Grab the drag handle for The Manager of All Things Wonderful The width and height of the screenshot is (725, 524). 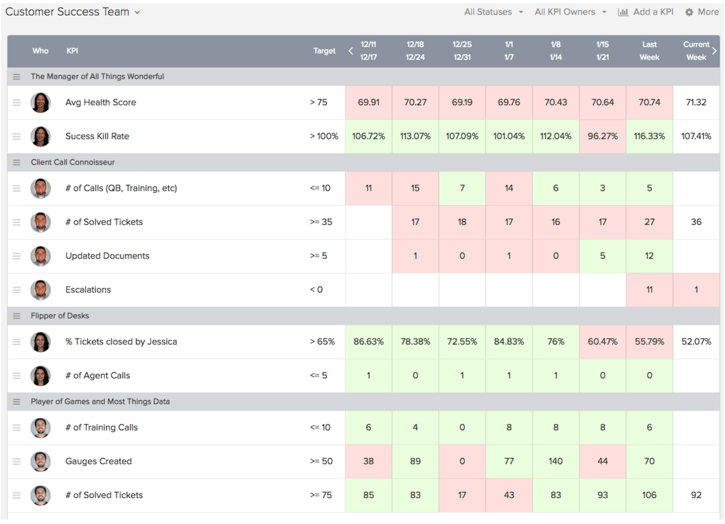pos(17,77)
